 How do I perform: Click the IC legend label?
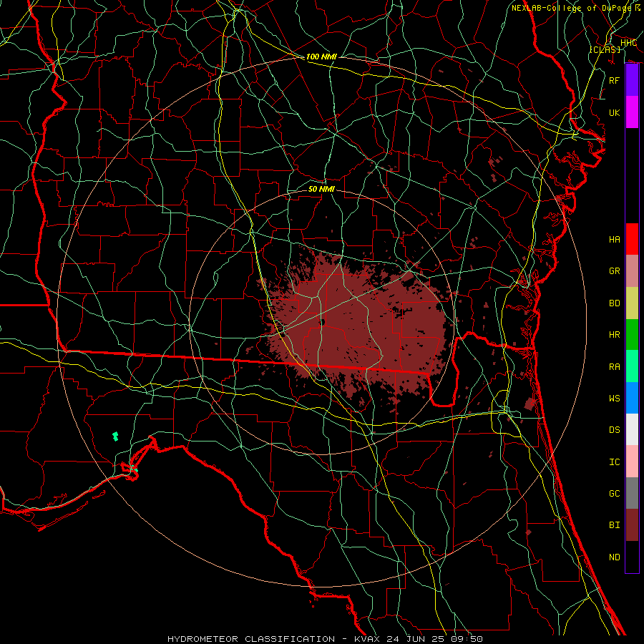(615, 462)
